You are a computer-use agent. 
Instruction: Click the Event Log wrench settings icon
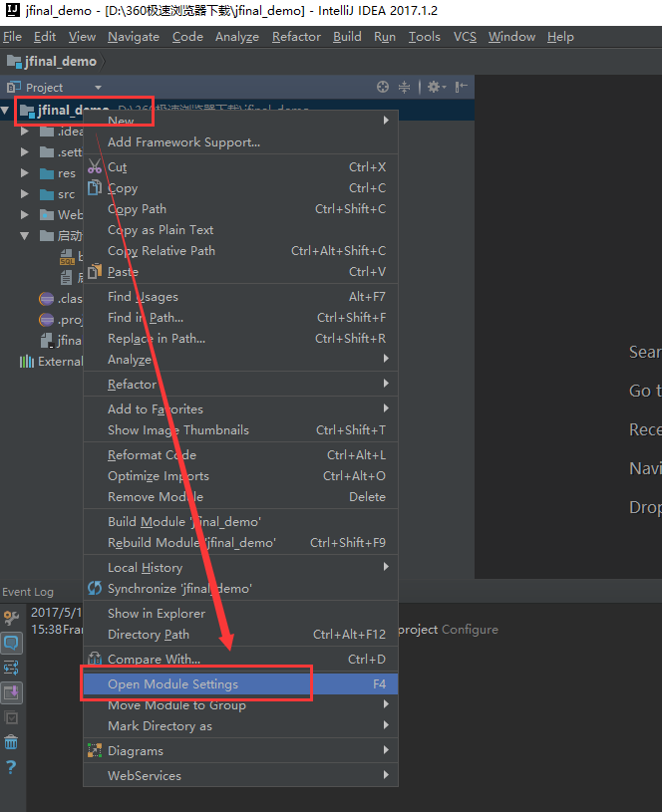point(11,618)
